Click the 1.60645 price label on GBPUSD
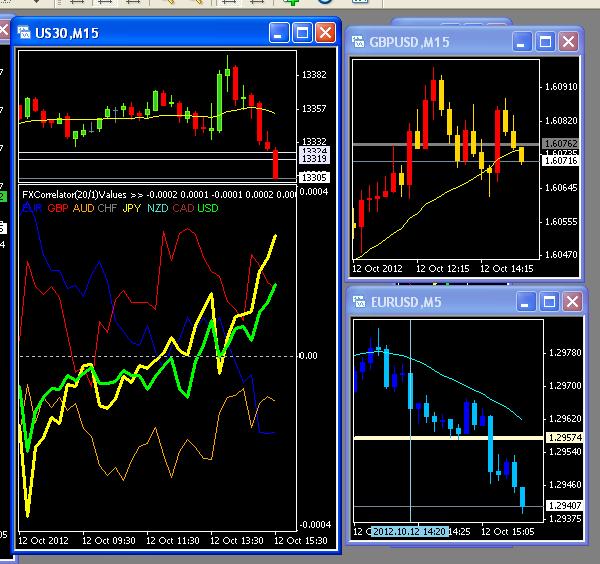The width and height of the screenshot is (600, 564). [x=561, y=188]
